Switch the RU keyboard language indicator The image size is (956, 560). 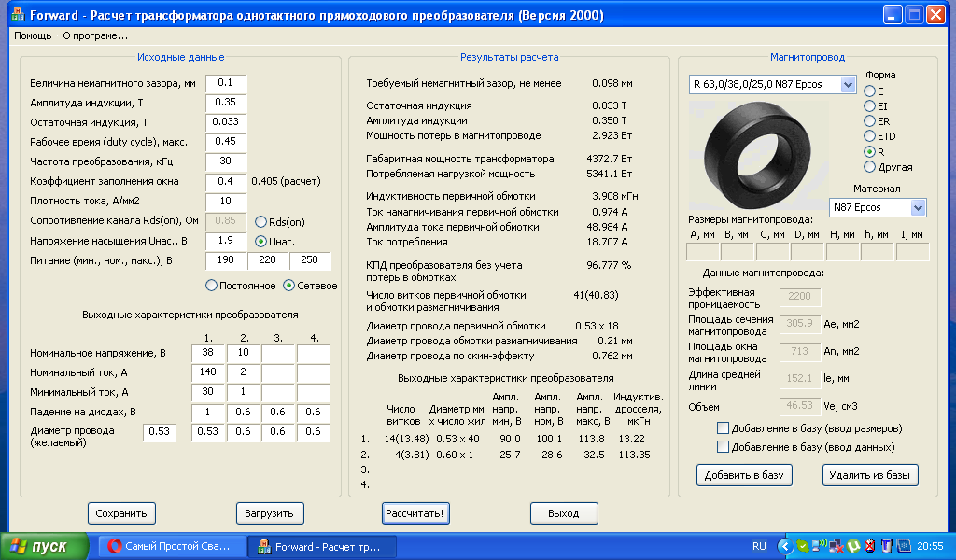coord(759,546)
